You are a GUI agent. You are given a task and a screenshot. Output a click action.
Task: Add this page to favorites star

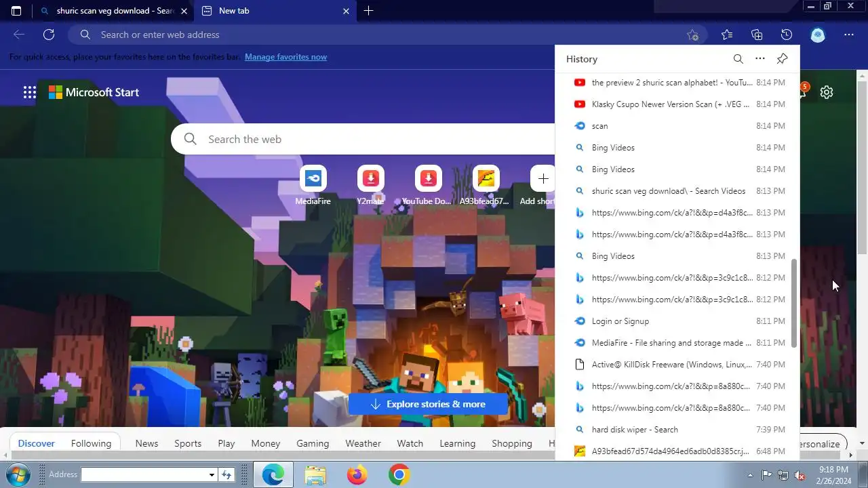tap(692, 35)
